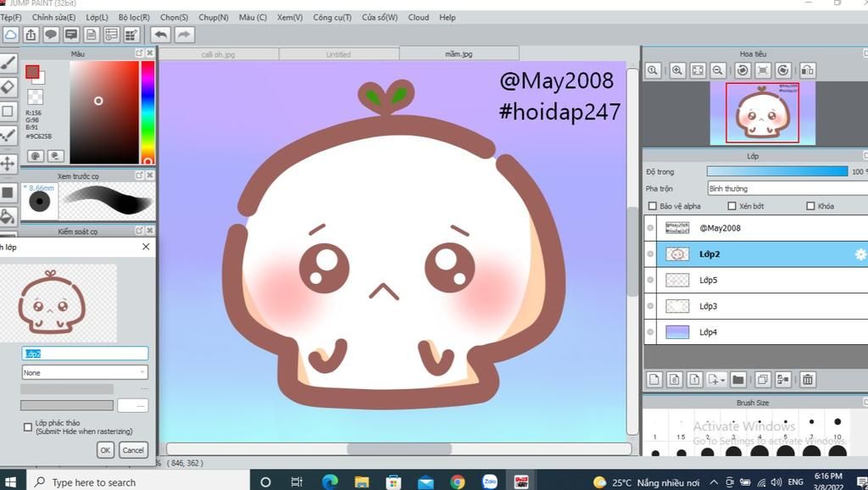This screenshot has width=868, height=490.
Task: Enable the Bảo vệ alpha checkbox
Action: 653,207
